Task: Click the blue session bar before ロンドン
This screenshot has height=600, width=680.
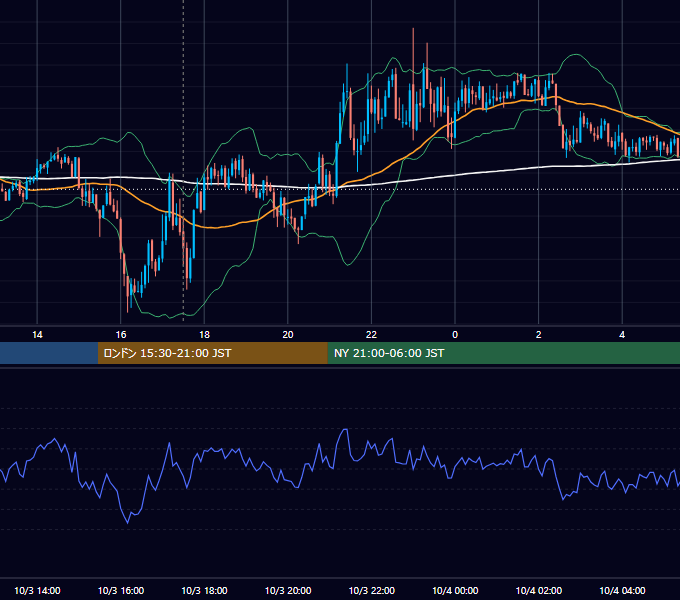Action: pyautogui.click(x=49, y=353)
